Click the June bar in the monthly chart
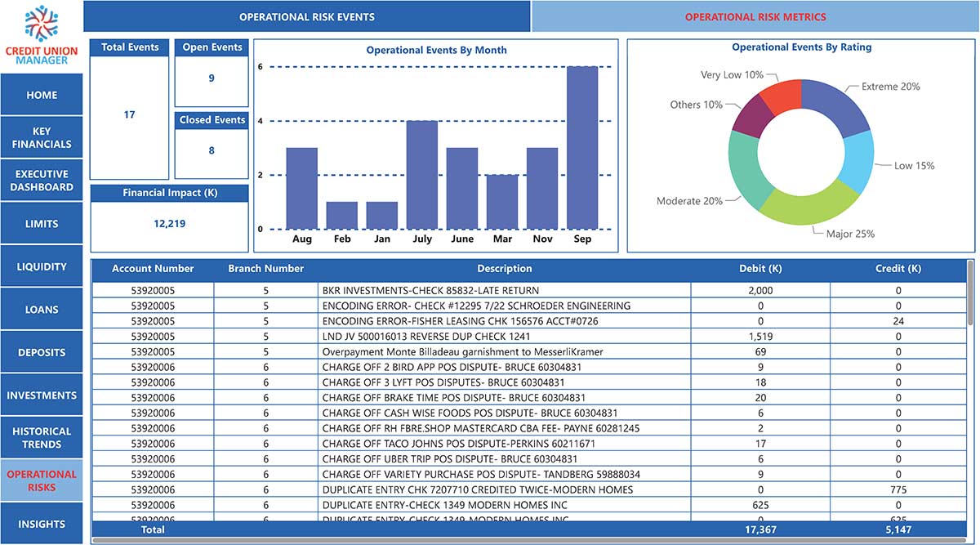The height and width of the screenshot is (545, 980). [462, 189]
